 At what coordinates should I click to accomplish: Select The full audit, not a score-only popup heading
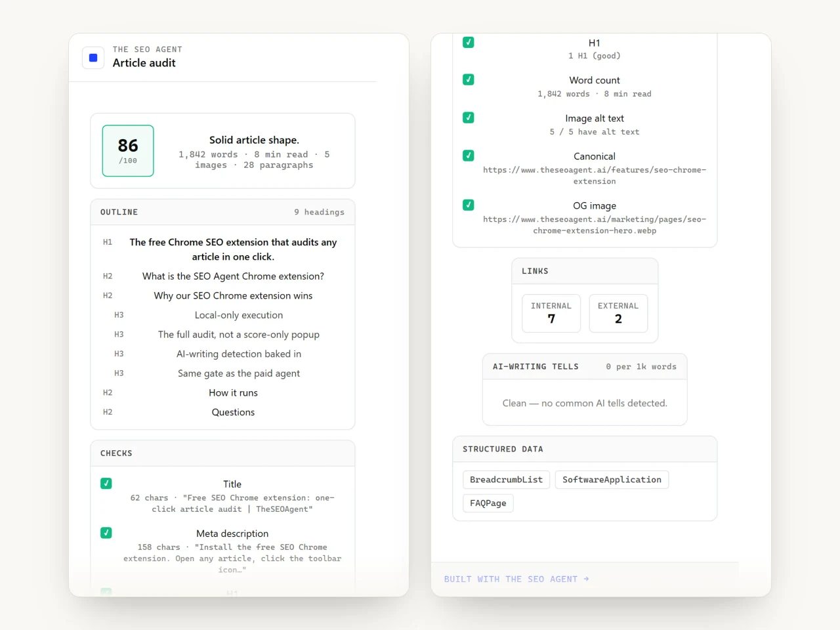coord(239,335)
